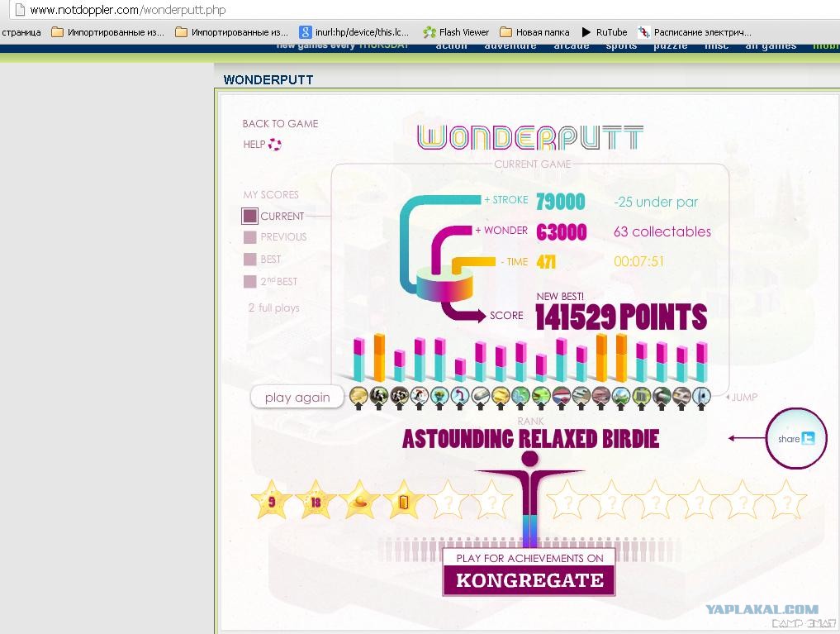Click the 63 collectables text

(x=662, y=231)
